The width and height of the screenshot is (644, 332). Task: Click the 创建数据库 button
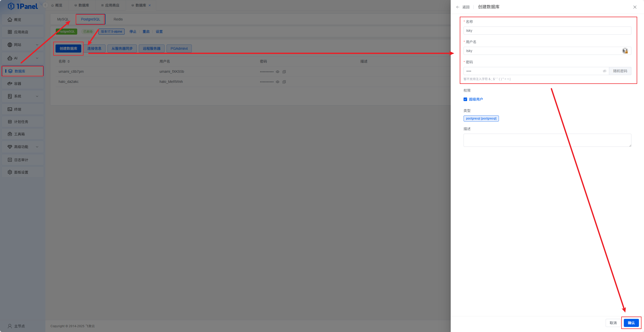tap(68, 49)
